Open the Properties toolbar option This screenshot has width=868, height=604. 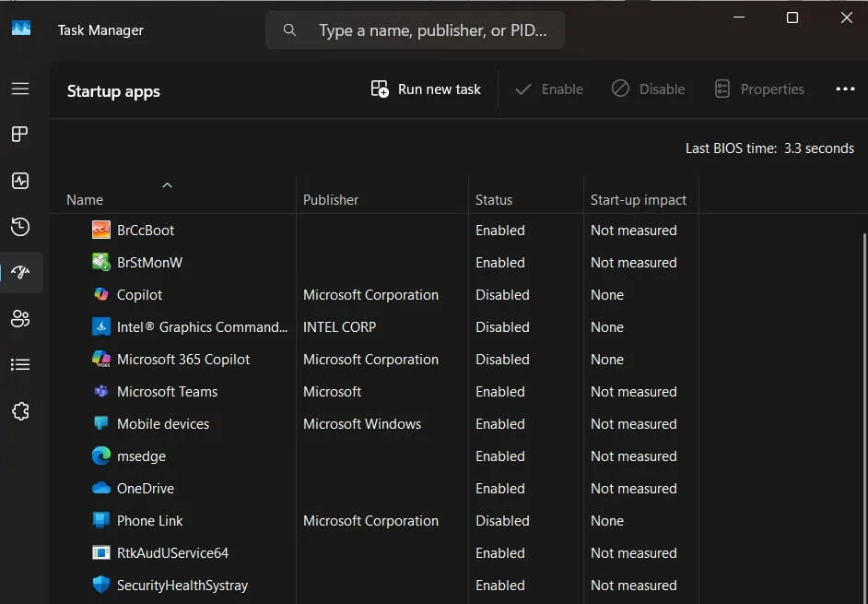(759, 89)
